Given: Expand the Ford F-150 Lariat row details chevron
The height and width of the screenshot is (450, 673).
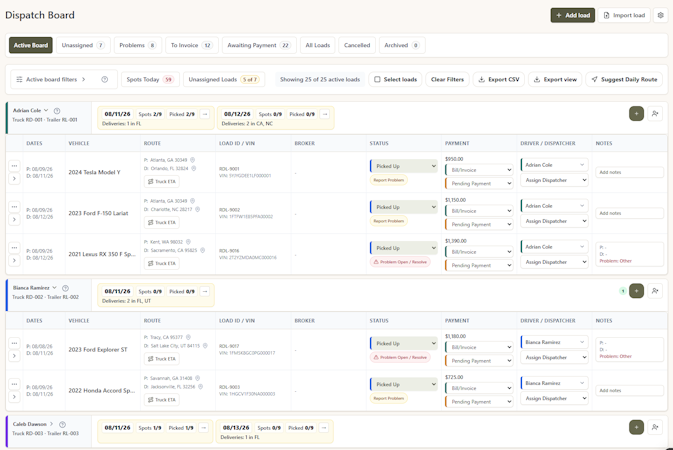Looking at the screenshot, I should (x=14, y=219).
